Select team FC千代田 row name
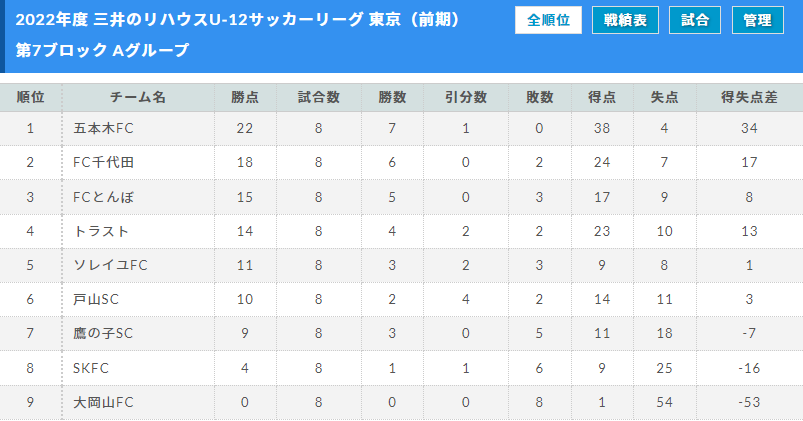Screen dimensions: 803x421 click(x=103, y=162)
